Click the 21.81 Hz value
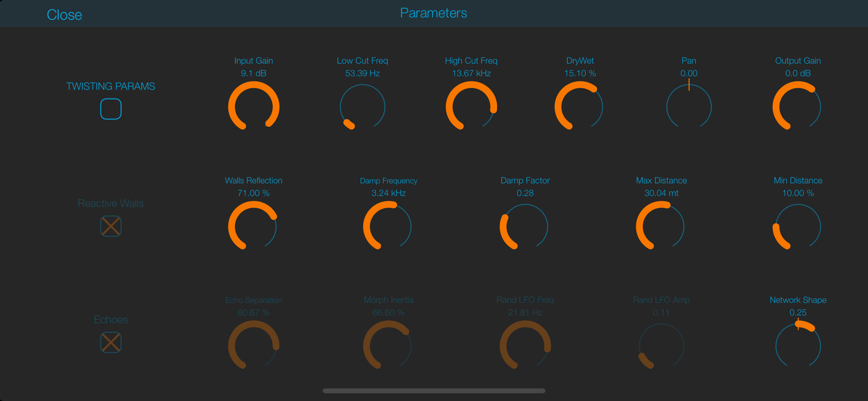 (x=525, y=313)
